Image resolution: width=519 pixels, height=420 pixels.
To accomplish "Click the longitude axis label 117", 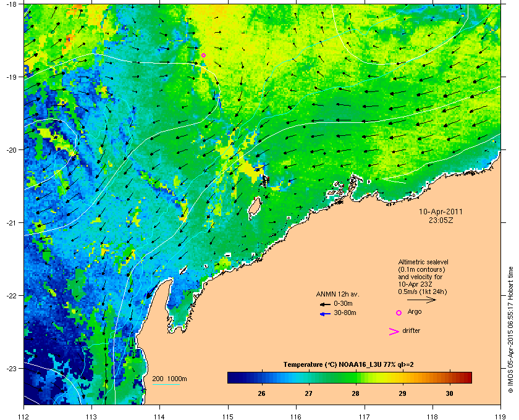I will (364, 416).
